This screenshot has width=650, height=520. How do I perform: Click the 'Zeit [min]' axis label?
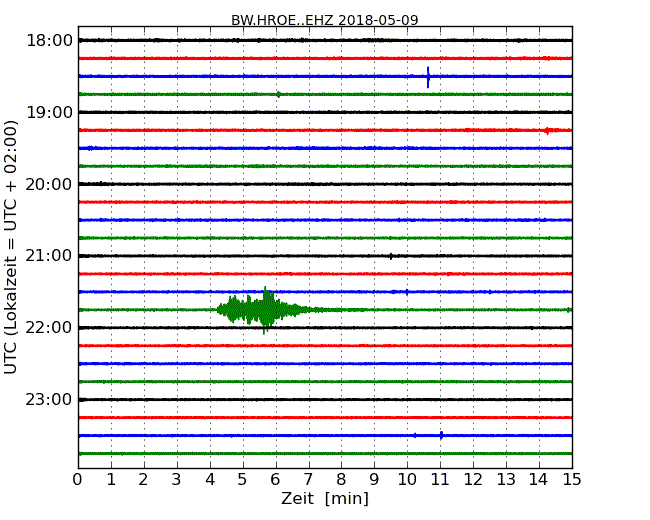point(325,498)
